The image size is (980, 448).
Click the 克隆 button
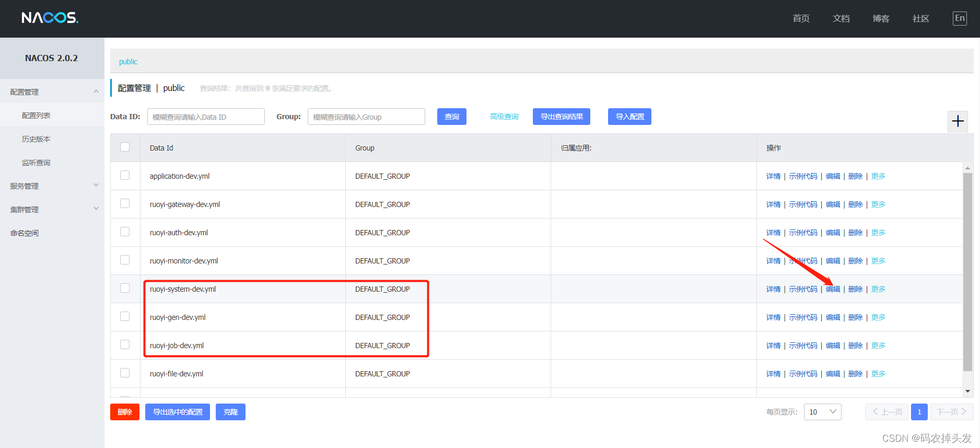(230, 412)
